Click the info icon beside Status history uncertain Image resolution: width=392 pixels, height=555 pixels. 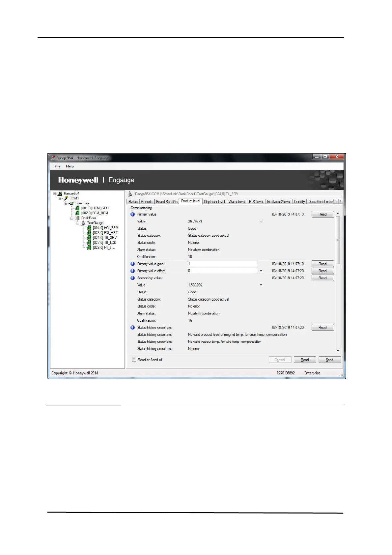click(133, 328)
